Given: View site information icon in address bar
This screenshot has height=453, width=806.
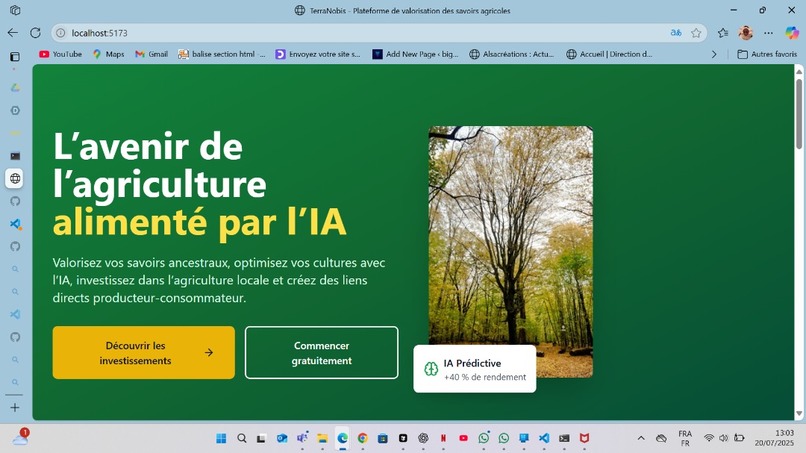Looking at the screenshot, I should [61, 33].
